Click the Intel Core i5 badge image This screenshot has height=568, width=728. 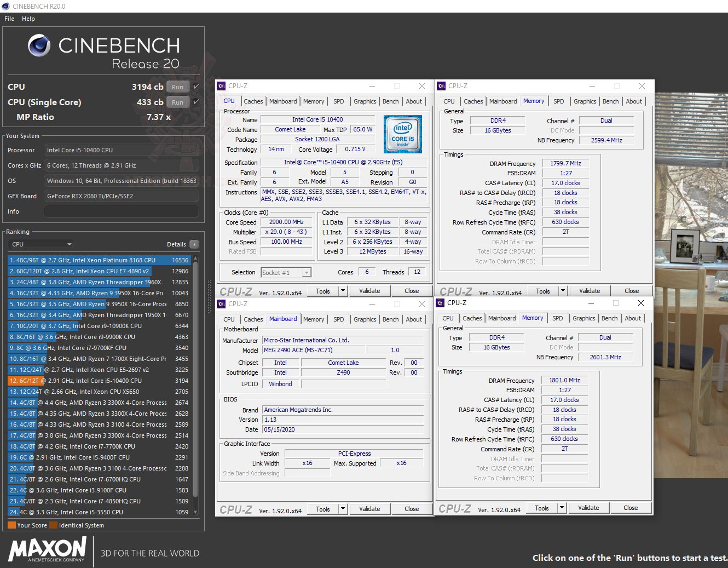click(403, 134)
